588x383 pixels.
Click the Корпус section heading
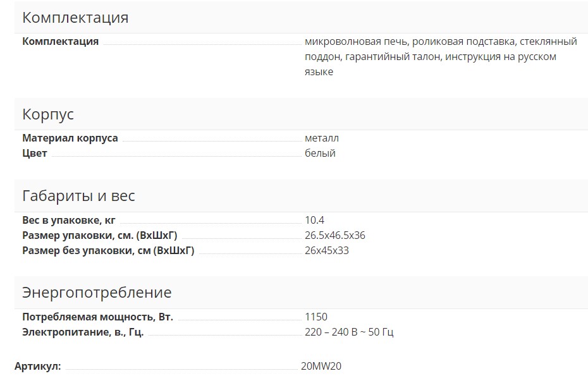pyautogui.click(x=48, y=114)
